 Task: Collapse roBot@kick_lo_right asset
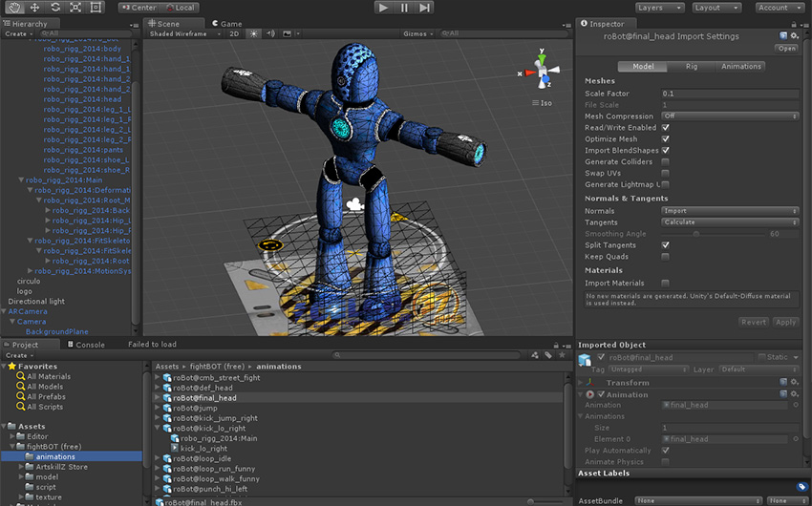(158, 428)
